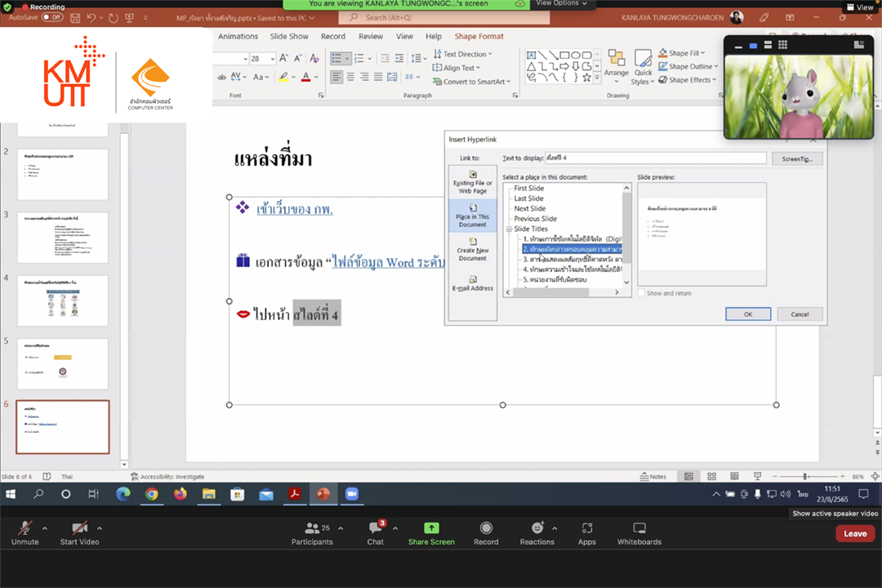Select First Slide in place list
Screen dimensions: 882x588
[528, 188]
